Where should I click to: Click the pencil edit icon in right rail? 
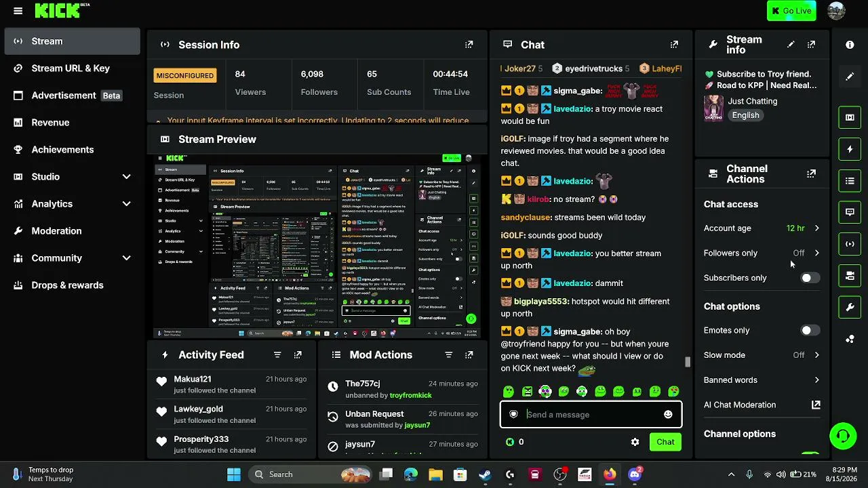[850, 77]
